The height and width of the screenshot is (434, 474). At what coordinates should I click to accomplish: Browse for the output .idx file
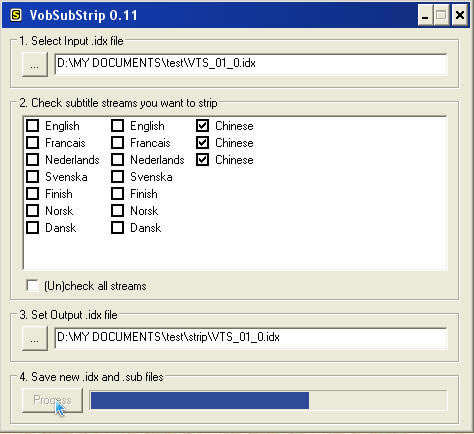pos(35,338)
